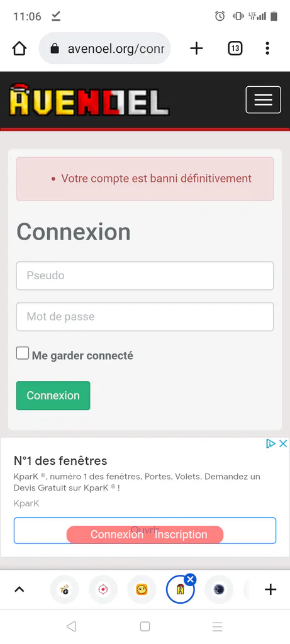Image resolution: width=290 pixels, height=644 pixels.
Task: Switch to the red target icon tab
Action: [x=103, y=590]
